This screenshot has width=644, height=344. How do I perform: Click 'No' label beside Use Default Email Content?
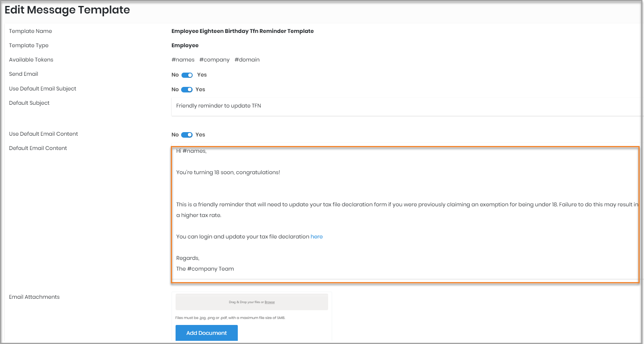(175, 135)
